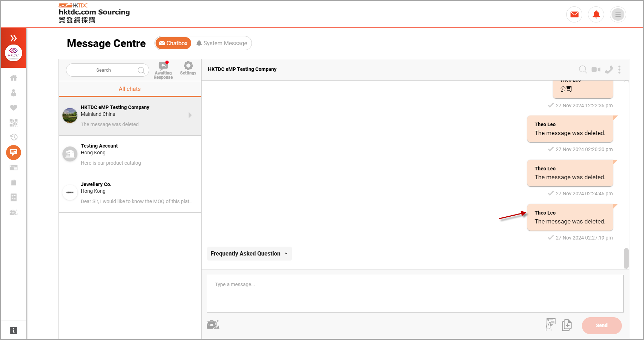Image resolution: width=644 pixels, height=340 pixels.
Task: Click the home icon in left sidebar
Action: click(14, 78)
